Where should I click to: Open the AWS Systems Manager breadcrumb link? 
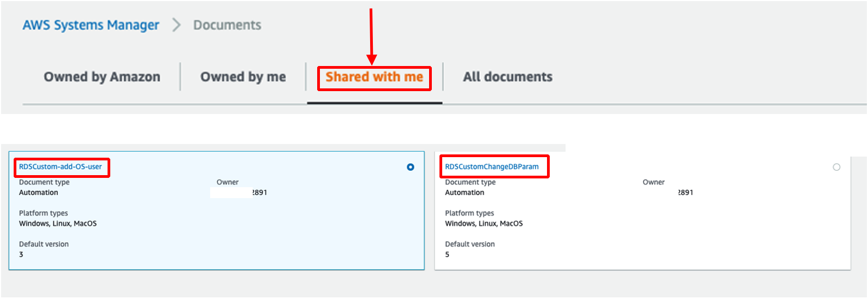pos(91,25)
